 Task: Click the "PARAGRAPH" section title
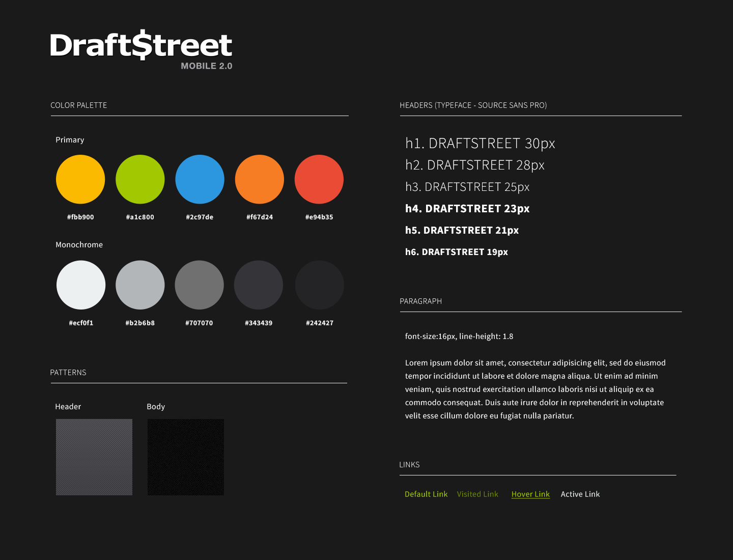(421, 301)
